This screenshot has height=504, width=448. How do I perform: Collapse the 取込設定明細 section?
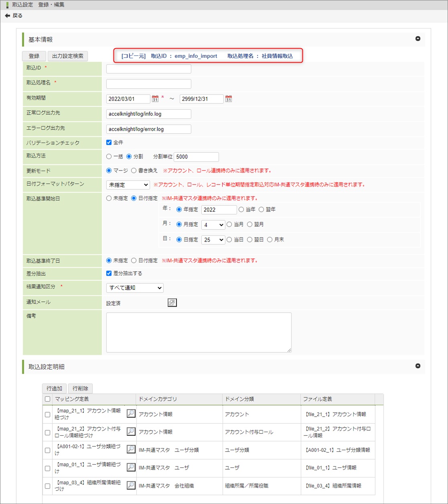[418, 366]
